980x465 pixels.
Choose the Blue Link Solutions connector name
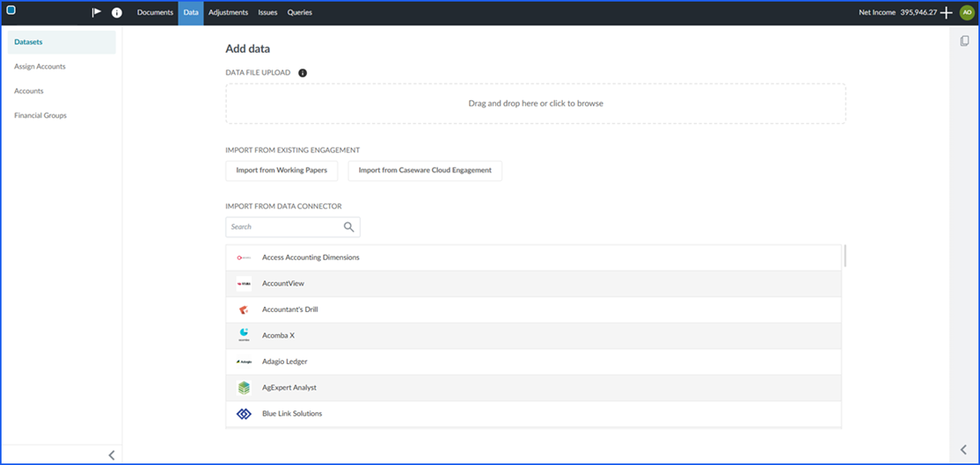tap(292, 414)
